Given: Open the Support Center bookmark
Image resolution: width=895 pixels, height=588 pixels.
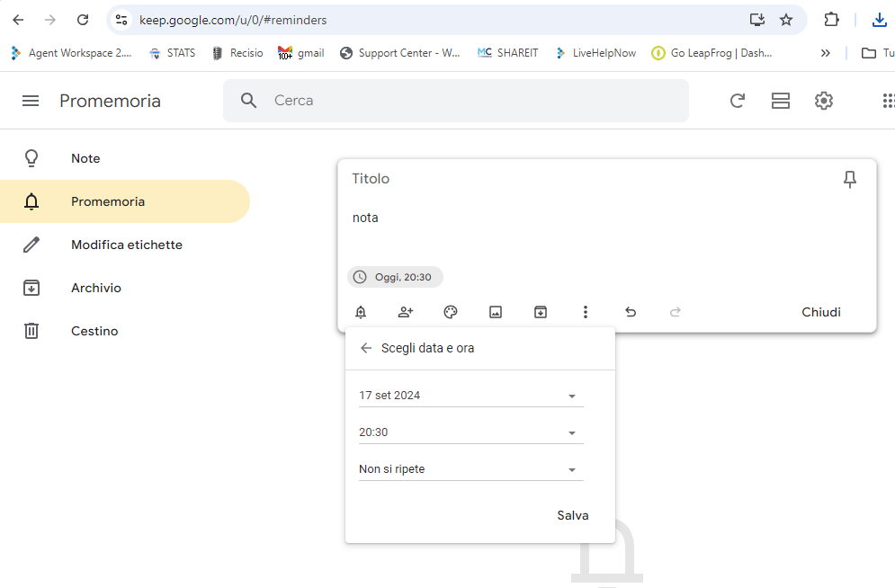Looking at the screenshot, I should 399,53.
